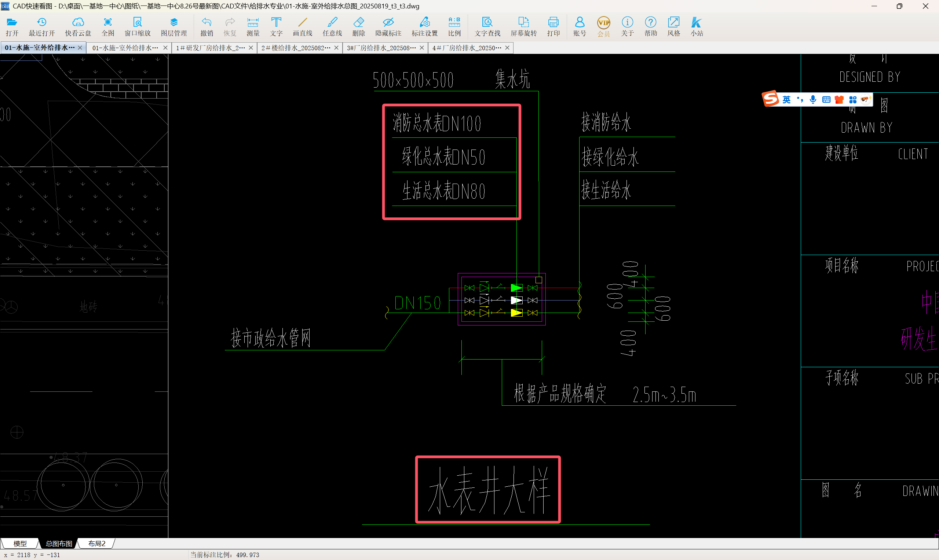Open Sogou skin shirt icon
This screenshot has width=939, height=560.
click(839, 100)
